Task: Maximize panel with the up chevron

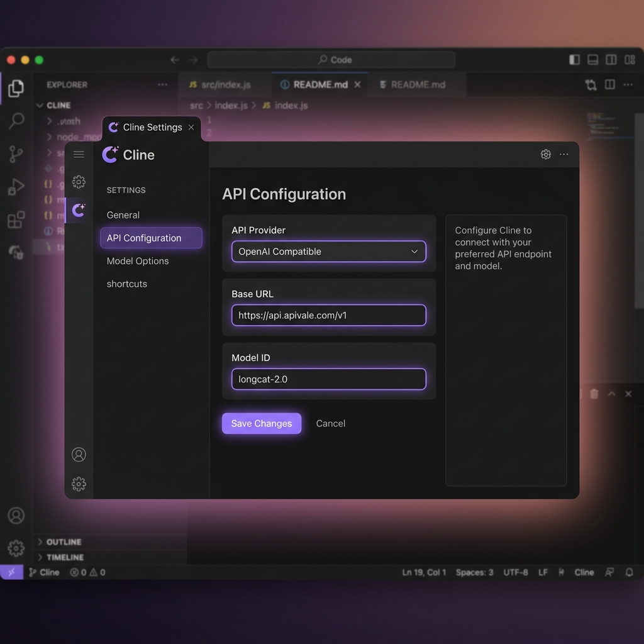Action: coord(611,394)
